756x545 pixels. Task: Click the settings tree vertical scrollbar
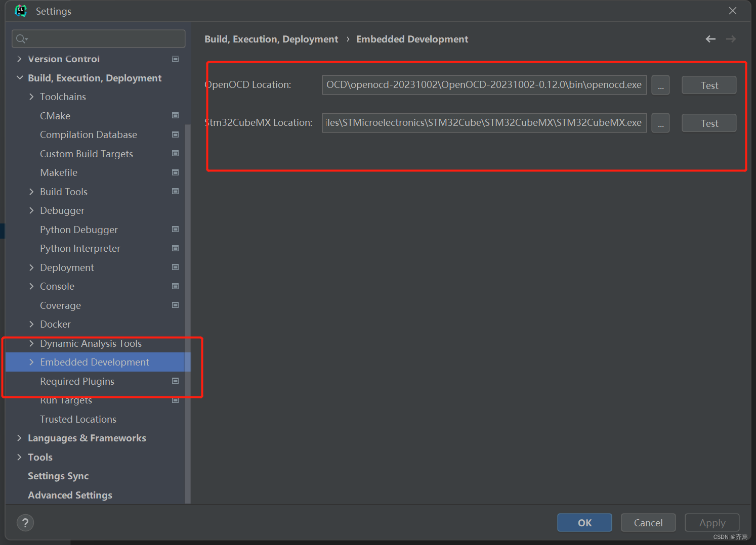click(188, 313)
